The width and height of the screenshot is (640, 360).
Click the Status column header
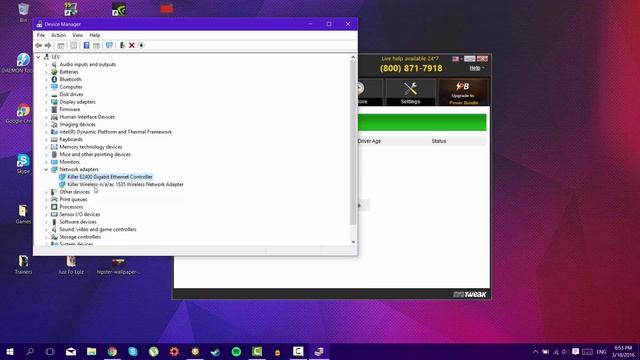(x=439, y=141)
